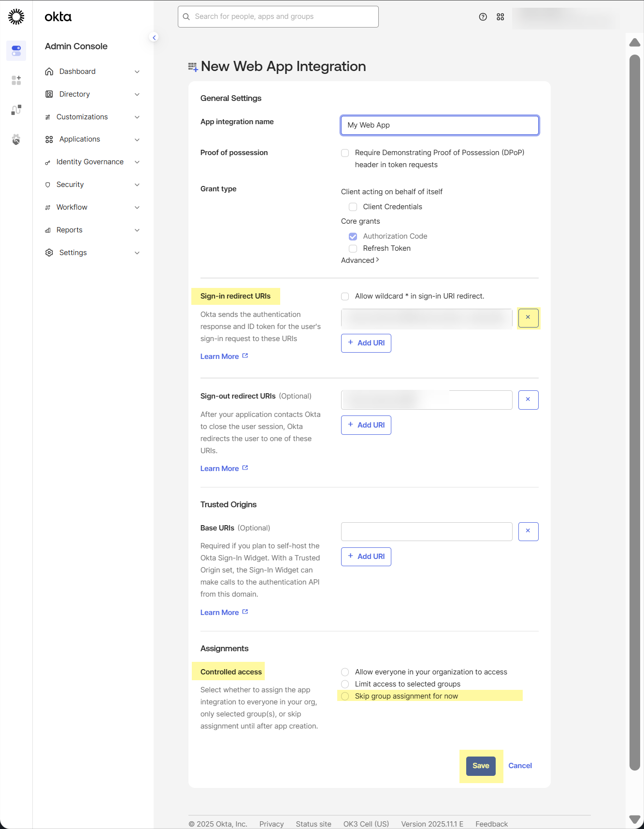Expand the Applications menu chevron

pos(137,140)
